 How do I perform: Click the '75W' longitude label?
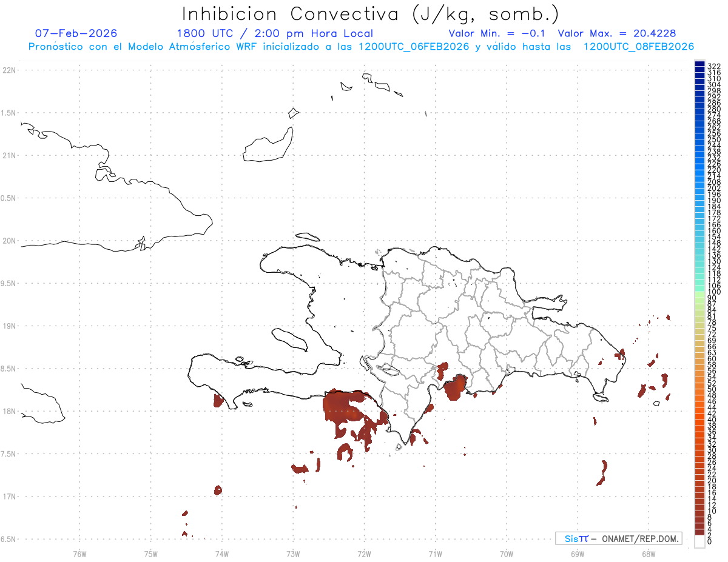(x=151, y=554)
